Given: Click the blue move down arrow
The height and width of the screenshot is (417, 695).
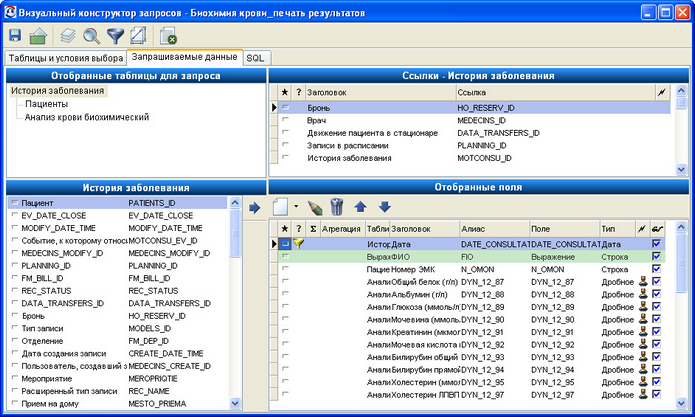Looking at the screenshot, I should 384,207.
